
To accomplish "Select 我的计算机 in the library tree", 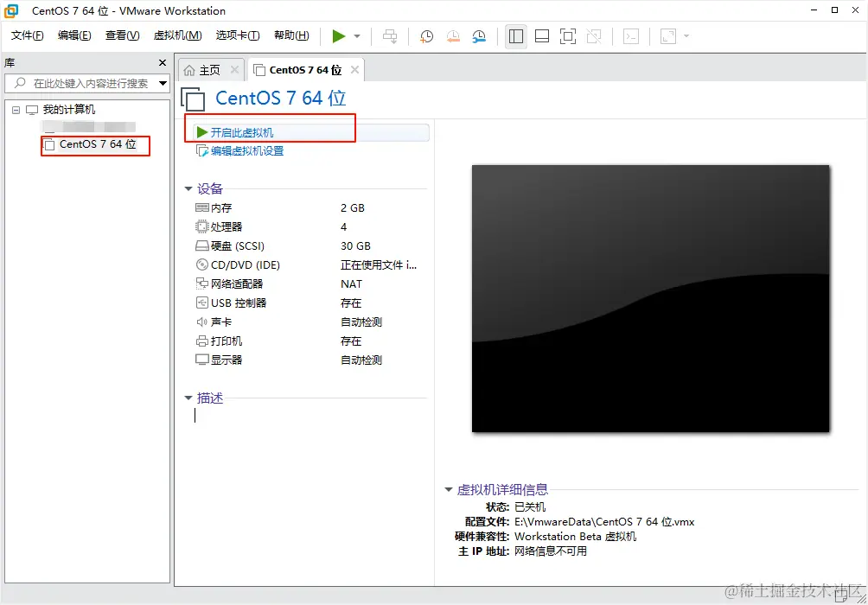I will point(68,110).
